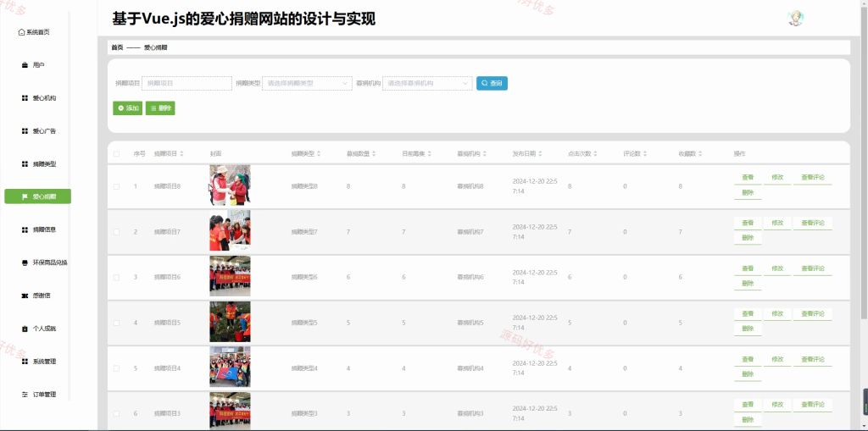The width and height of the screenshot is (868, 431).
Task: Check the box for row 捐赠项目3
Action: [x=116, y=413]
